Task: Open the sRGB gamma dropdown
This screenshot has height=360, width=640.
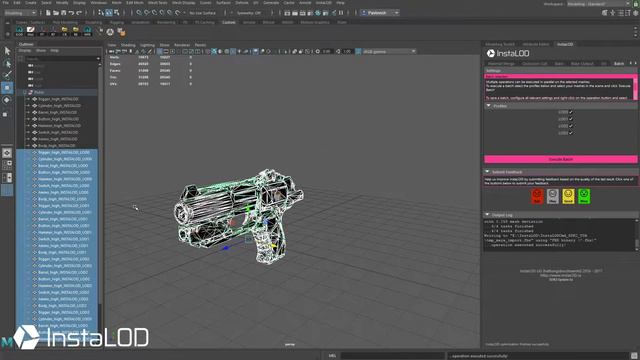Action: tap(389, 51)
